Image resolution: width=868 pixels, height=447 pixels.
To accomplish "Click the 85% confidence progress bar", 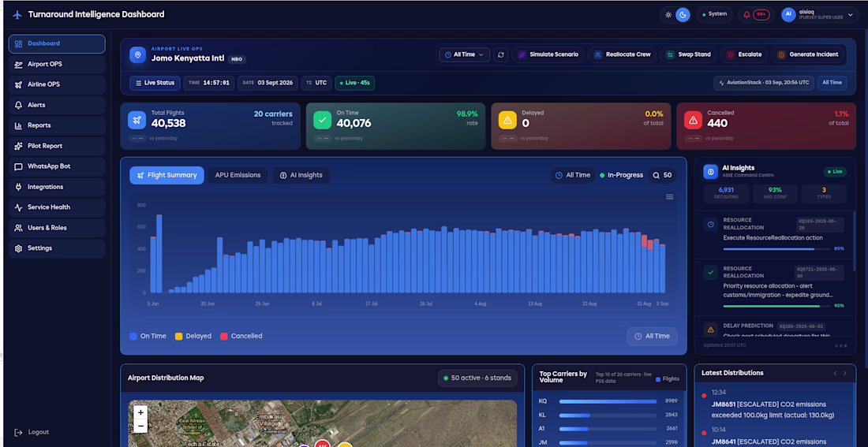I will pos(776,249).
